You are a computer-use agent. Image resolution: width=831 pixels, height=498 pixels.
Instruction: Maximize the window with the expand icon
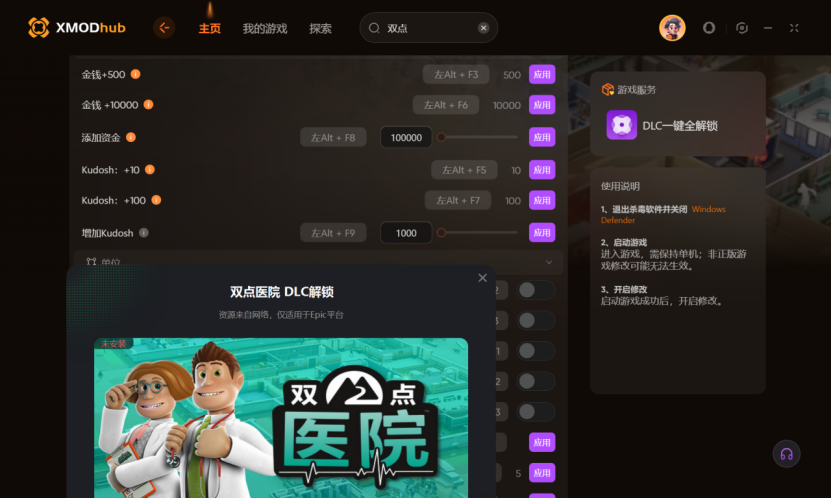[794, 28]
